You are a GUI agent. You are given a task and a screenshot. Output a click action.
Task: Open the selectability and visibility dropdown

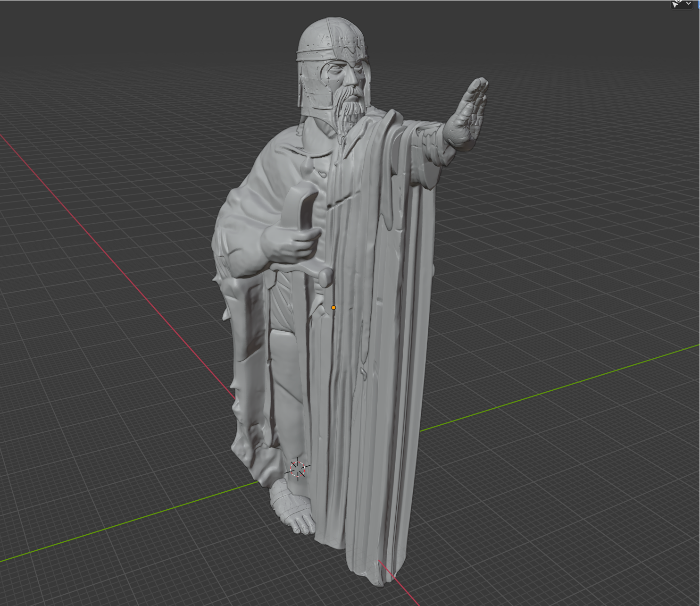tap(682, 4)
